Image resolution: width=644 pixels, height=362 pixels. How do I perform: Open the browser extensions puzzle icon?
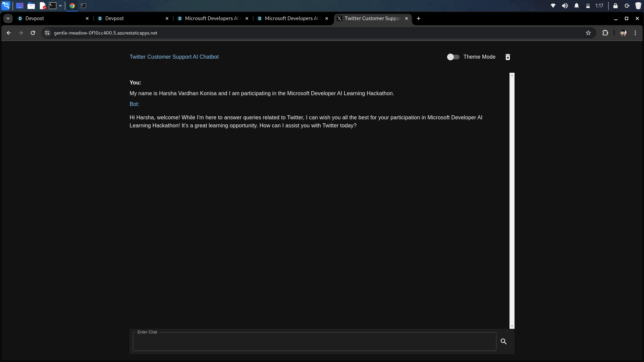pyautogui.click(x=605, y=33)
